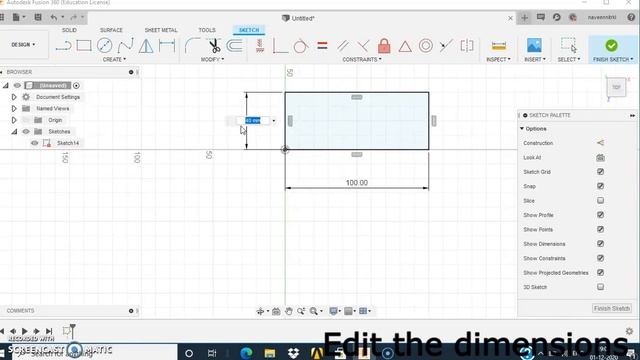Click the dimension value input field

tap(253, 120)
